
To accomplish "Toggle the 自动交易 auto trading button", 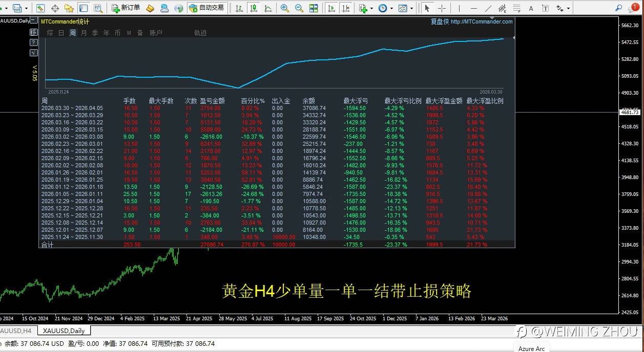I will point(206,8).
